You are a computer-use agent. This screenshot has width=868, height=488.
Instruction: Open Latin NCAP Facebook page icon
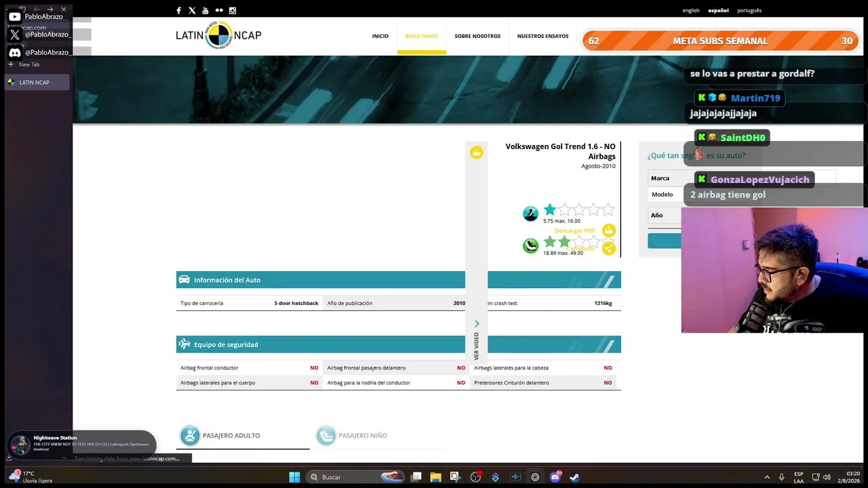pyautogui.click(x=178, y=10)
